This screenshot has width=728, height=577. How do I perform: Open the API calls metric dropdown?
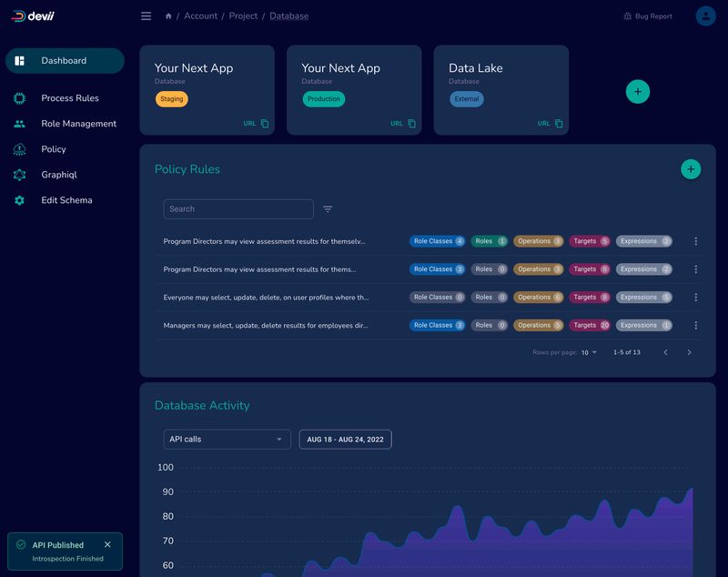tap(227, 439)
